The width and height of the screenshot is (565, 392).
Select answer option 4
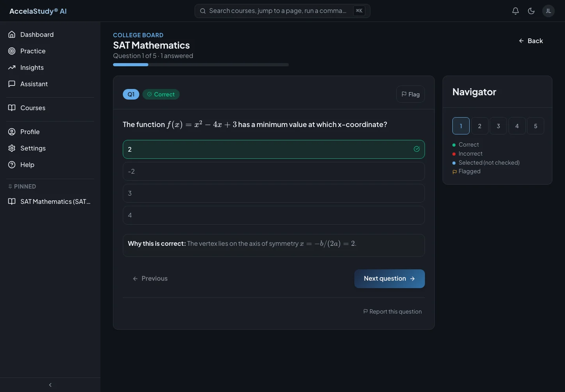pyautogui.click(x=274, y=215)
